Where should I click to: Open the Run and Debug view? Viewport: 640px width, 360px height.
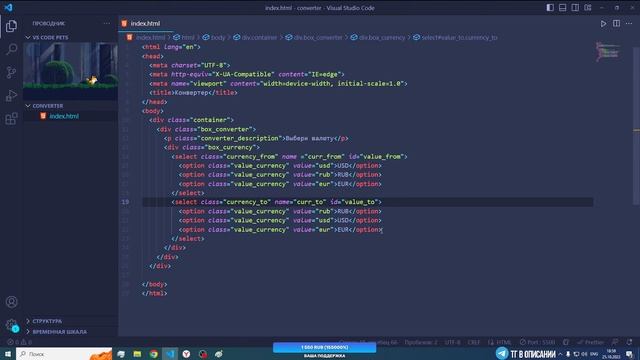(x=11, y=96)
